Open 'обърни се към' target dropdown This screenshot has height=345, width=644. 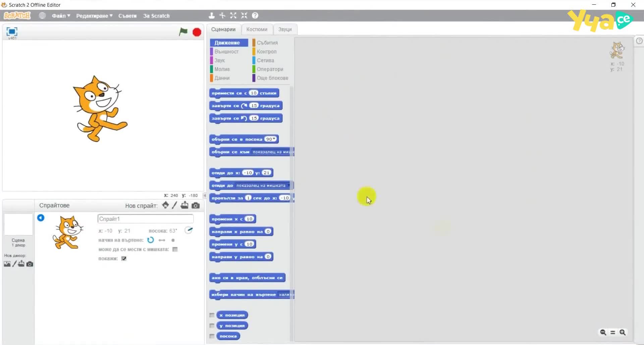click(272, 152)
